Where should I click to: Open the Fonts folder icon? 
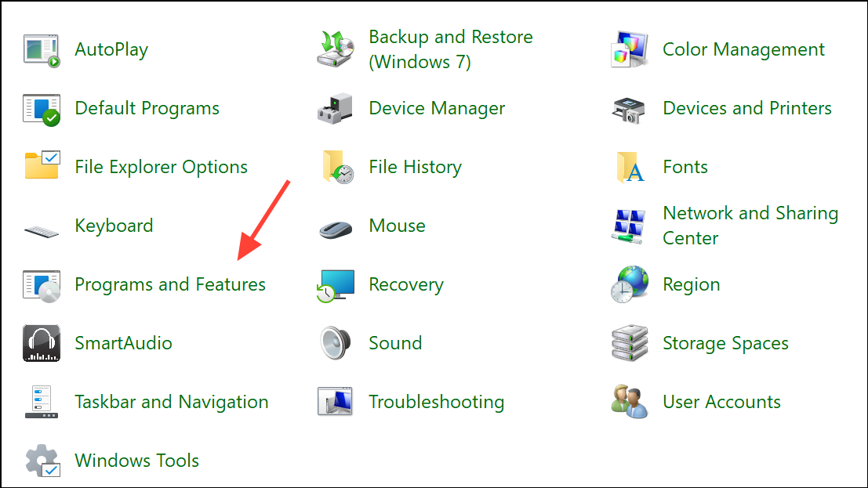[x=630, y=168]
